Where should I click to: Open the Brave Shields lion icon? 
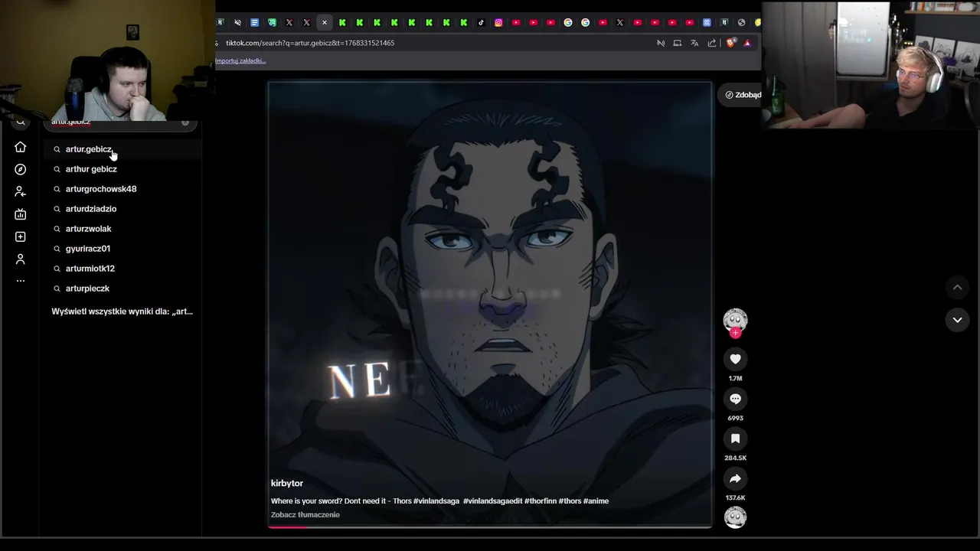(730, 43)
